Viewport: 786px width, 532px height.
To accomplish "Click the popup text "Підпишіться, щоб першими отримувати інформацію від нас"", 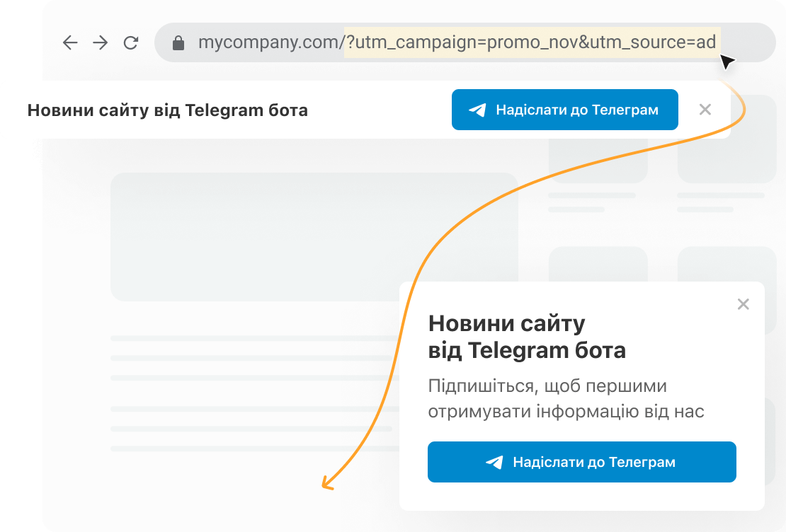I will click(x=566, y=399).
